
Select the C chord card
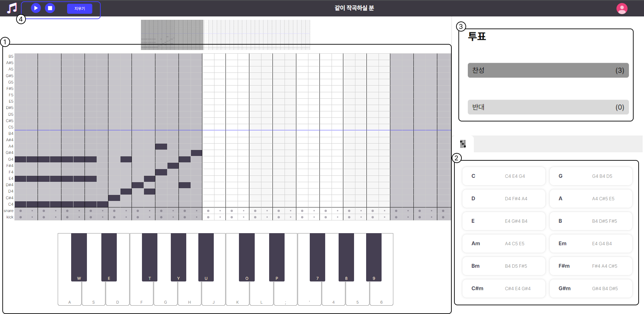[504, 176]
